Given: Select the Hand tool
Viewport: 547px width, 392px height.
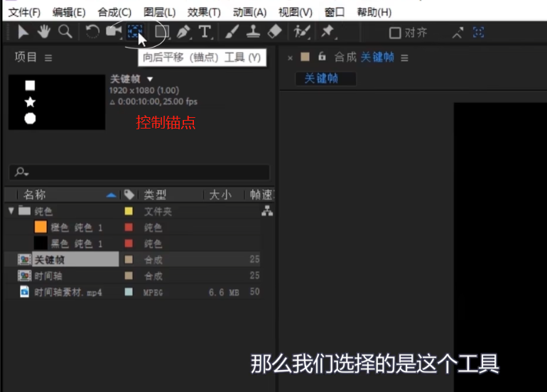Looking at the screenshot, I should [43, 32].
